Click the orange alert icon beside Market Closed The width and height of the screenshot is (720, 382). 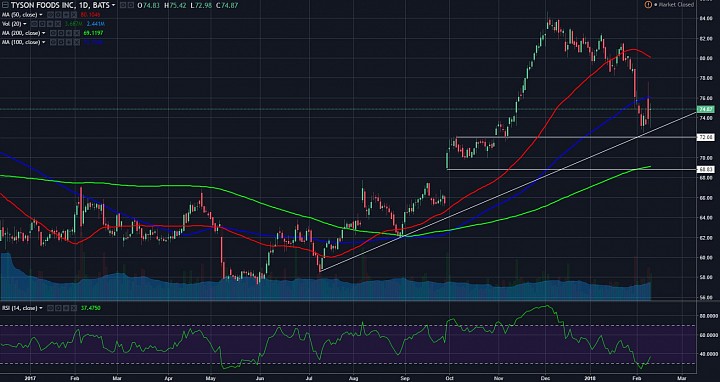click(x=648, y=5)
